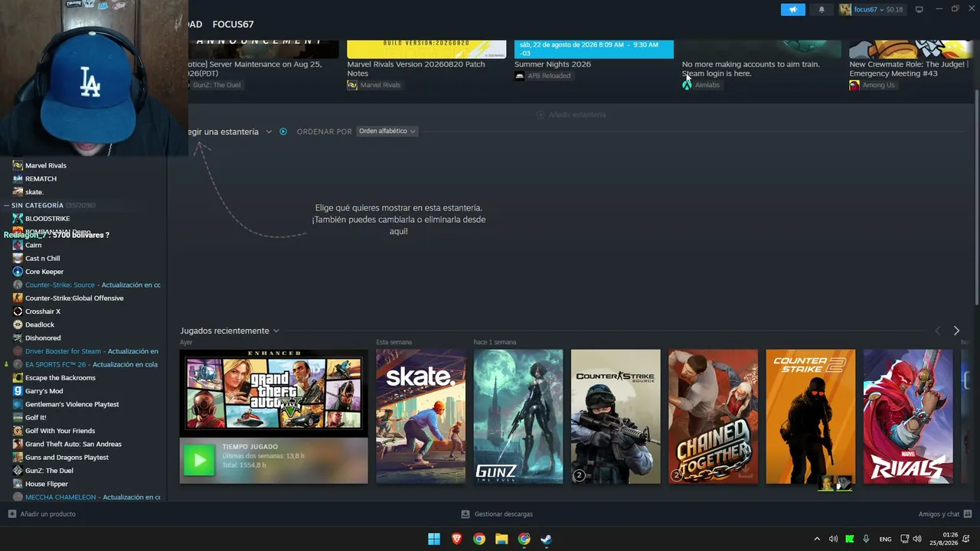The image size is (980, 551).
Task: Open the FOCUS67 profile menu tab
Action: pyautogui.click(x=233, y=24)
